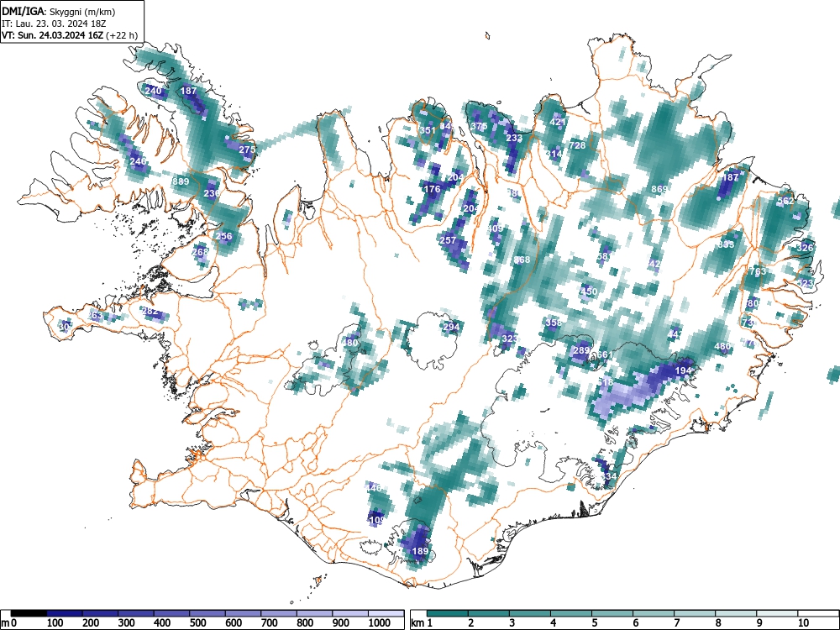This screenshot has height=630, width=840.
Task: Click the '100' tick on the meters legend
Action: 55,623
